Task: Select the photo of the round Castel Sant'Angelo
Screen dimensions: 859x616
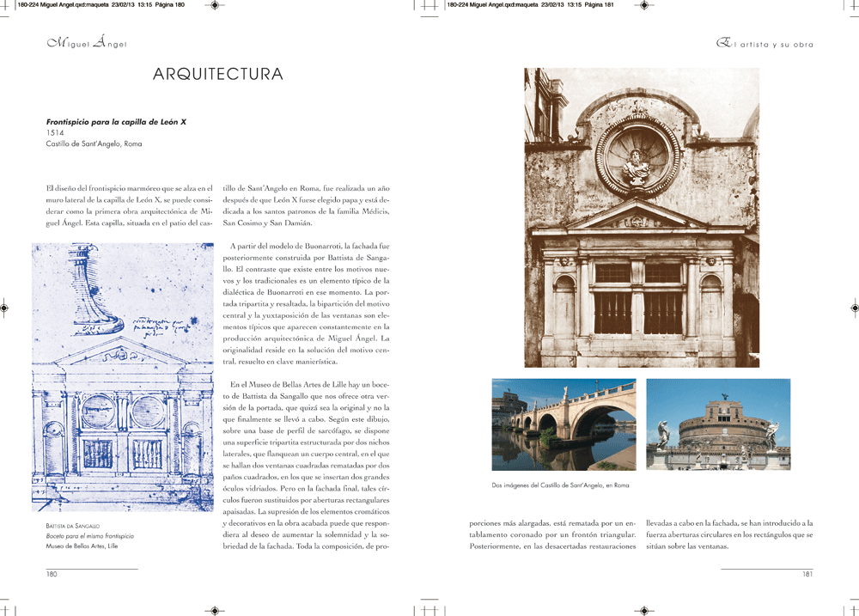Action: tap(718, 424)
